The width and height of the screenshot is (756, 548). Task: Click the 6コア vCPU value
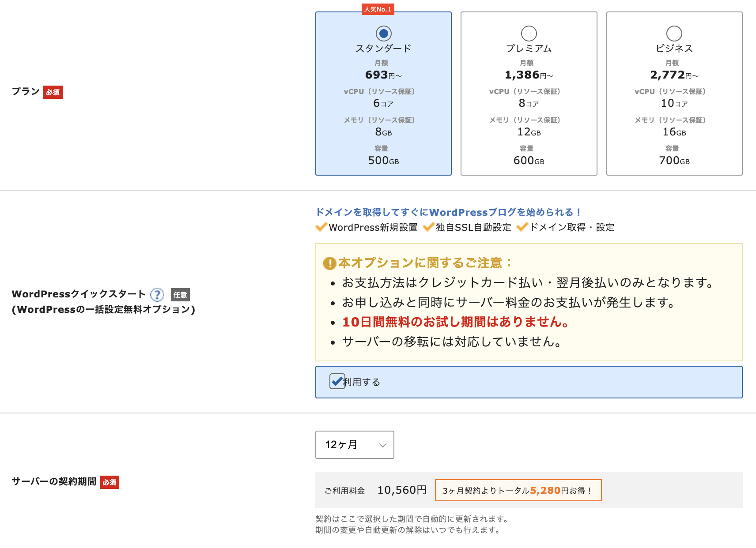click(383, 103)
